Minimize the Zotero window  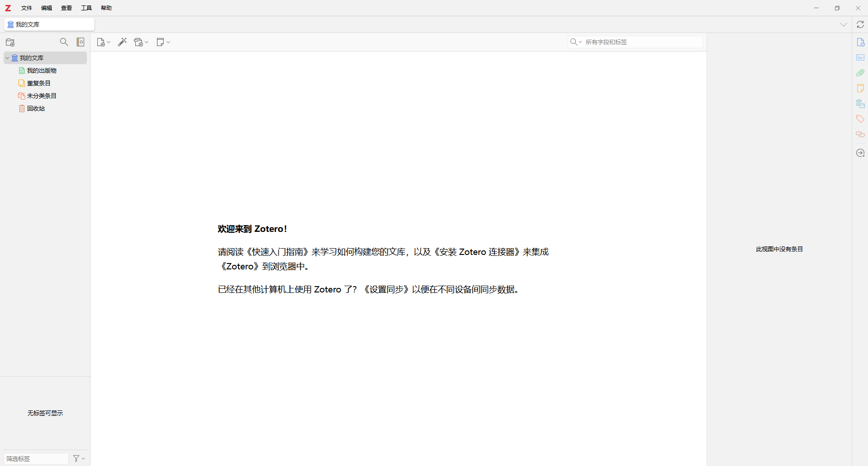(x=816, y=8)
